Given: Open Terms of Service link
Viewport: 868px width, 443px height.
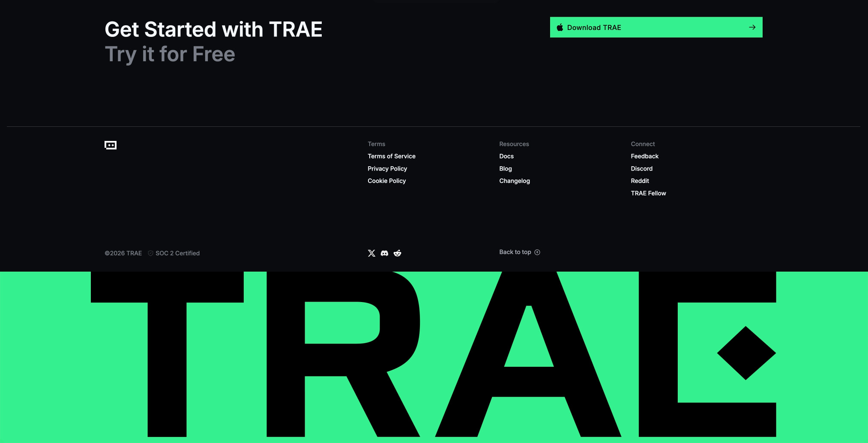Looking at the screenshot, I should (392, 156).
